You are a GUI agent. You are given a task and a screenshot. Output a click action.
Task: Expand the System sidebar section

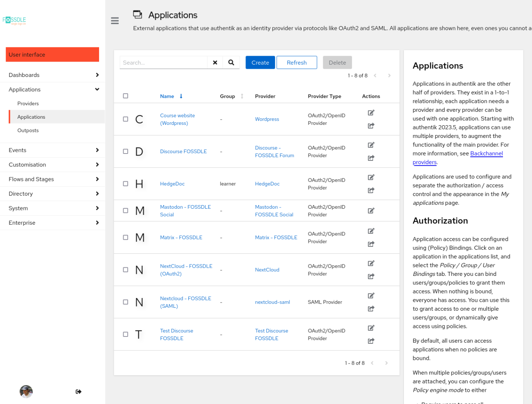pyautogui.click(x=52, y=208)
